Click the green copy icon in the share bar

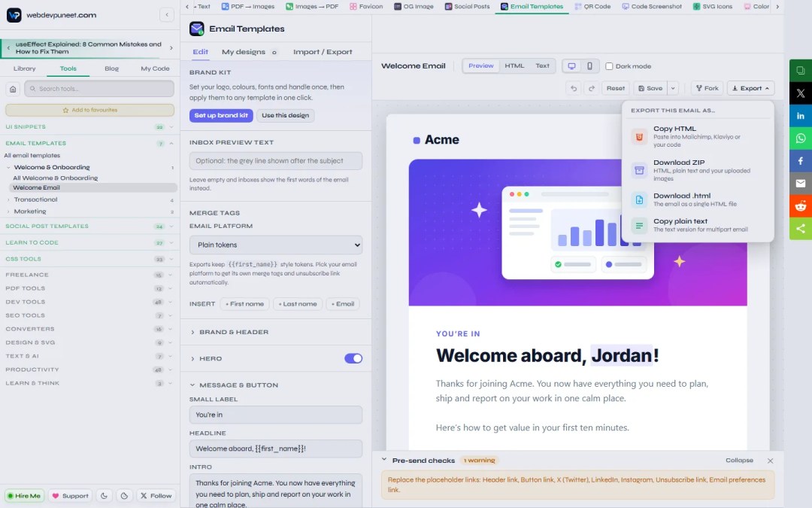pos(801,71)
